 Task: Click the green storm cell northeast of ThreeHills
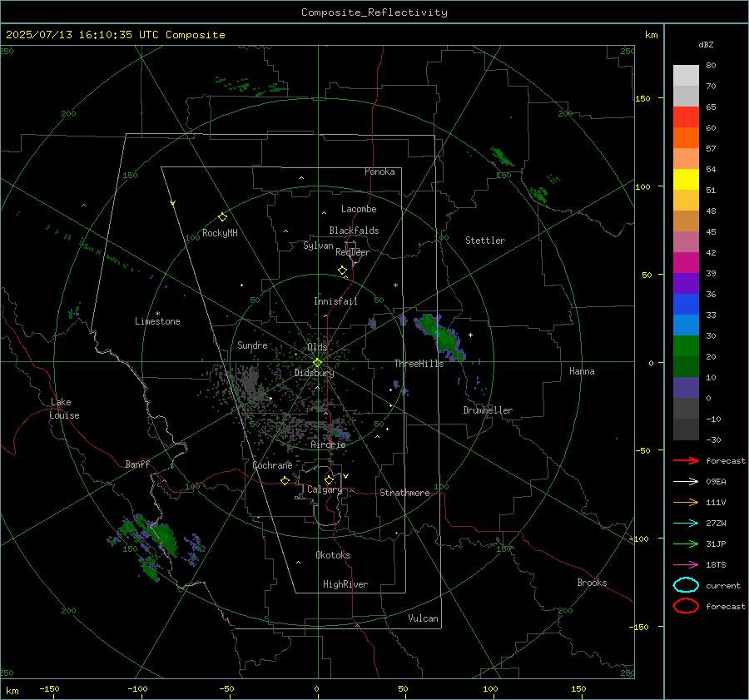[x=442, y=336]
